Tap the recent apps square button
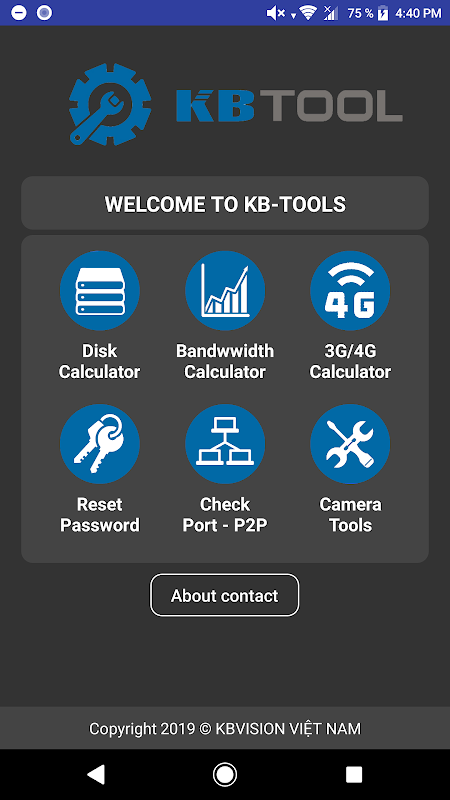 354,774
